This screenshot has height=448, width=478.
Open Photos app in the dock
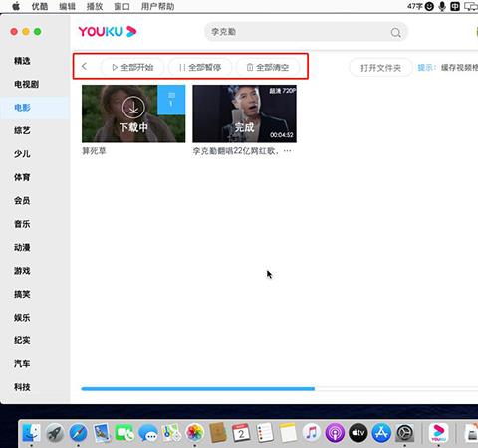point(194,433)
